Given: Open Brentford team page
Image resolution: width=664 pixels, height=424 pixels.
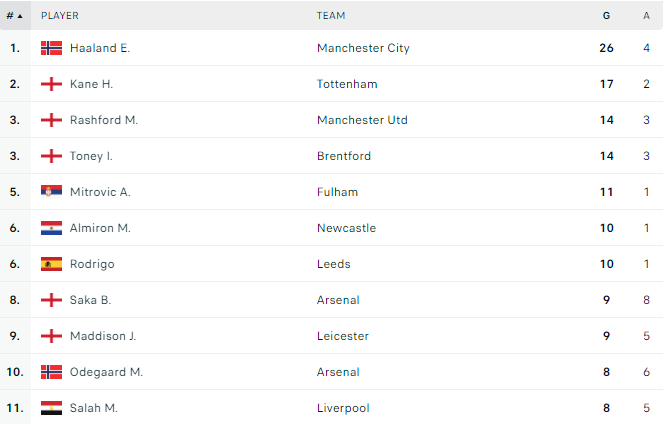Looking at the screenshot, I should (x=344, y=156).
